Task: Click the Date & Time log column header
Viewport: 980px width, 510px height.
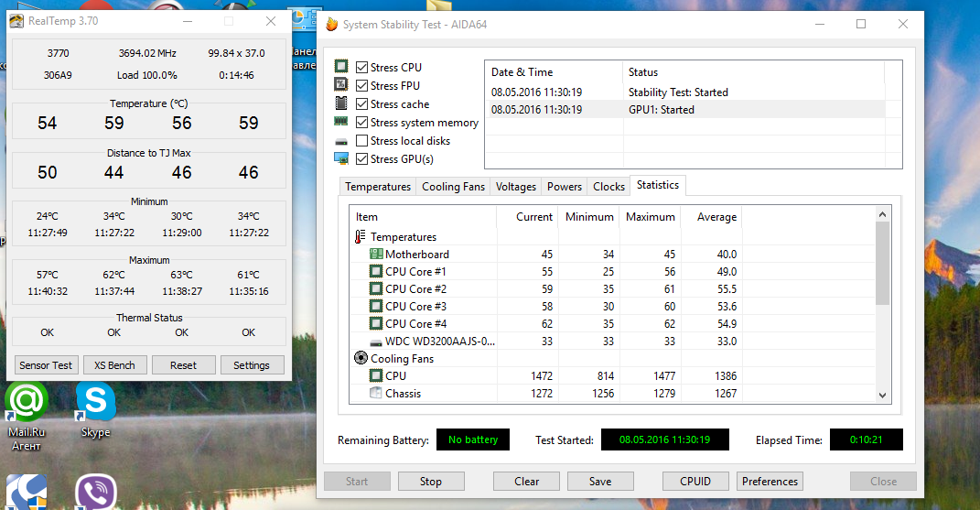Action: [554, 72]
